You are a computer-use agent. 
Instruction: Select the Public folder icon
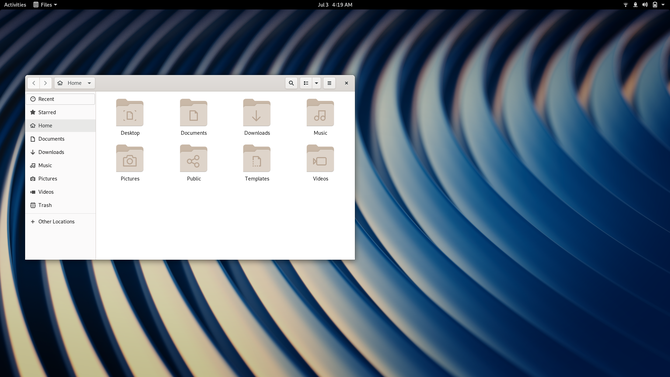(194, 159)
